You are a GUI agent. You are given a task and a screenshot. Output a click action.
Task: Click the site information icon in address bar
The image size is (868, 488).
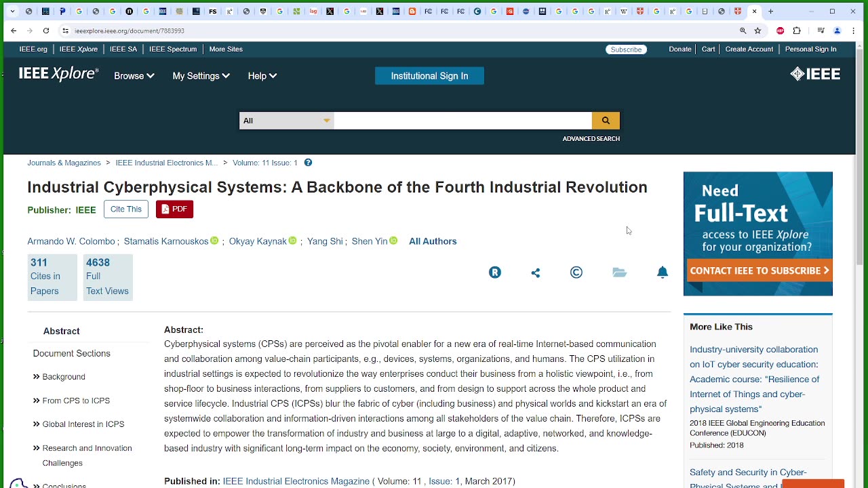pyautogui.click(x=65, y=30)
